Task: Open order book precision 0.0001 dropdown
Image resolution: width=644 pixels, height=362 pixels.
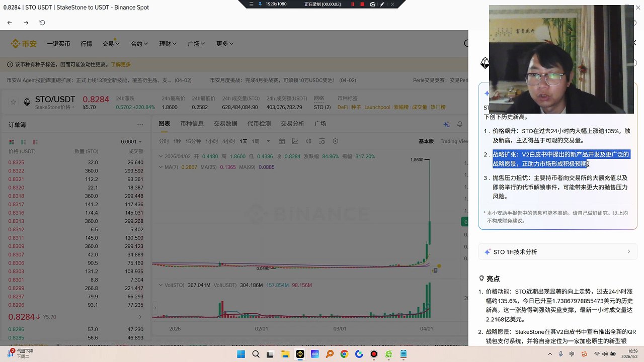Action: [x=131, y=142]
